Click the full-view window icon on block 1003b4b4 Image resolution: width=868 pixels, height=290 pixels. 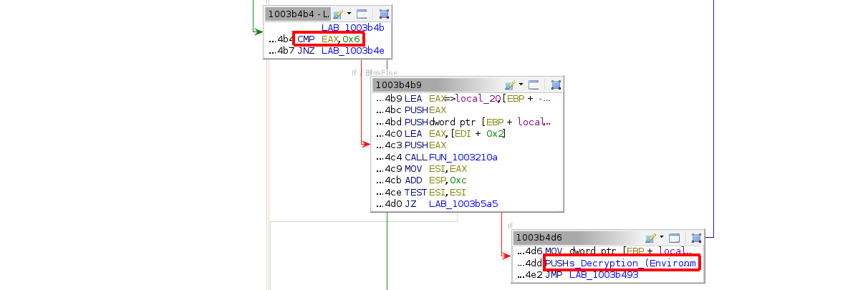[362, 14]
